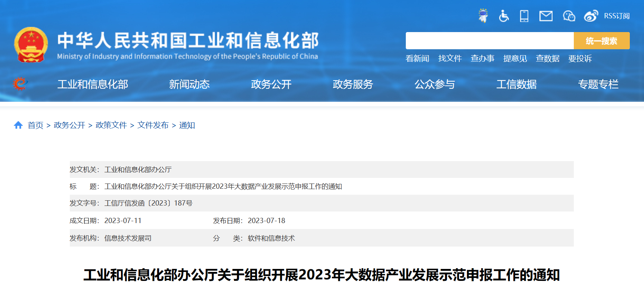Open the 看新闻 quick link
Viewport: 644px width, 304px height.
click(417, 59)
